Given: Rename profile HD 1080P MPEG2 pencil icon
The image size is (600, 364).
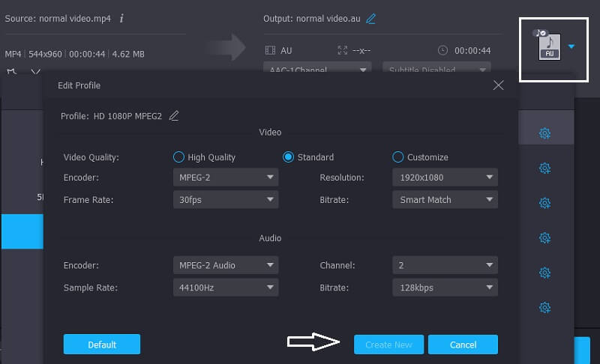Looking at the screenshot, I should [x=174, y=116].
